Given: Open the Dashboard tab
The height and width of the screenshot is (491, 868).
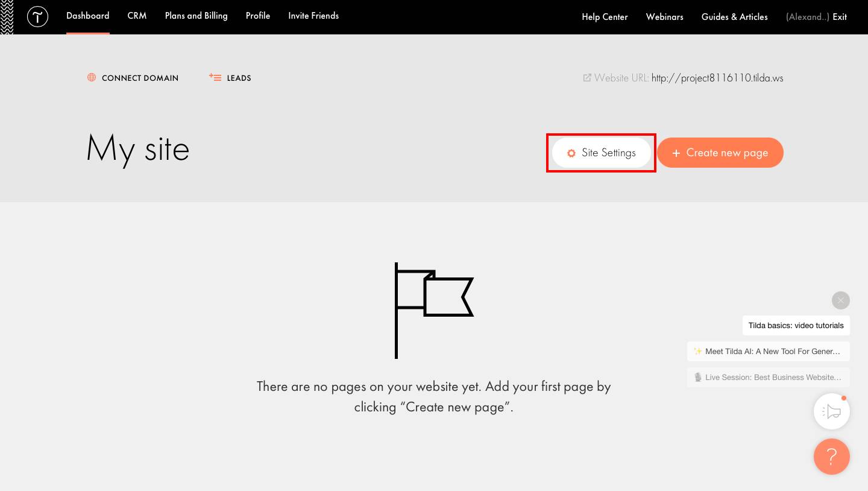Looking at the screenshot, I should pos(88,16).
